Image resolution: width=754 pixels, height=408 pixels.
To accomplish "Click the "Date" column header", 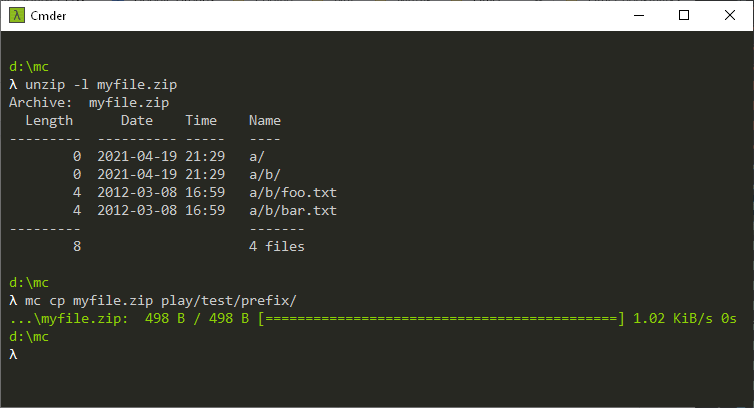I will click(137, 120).
